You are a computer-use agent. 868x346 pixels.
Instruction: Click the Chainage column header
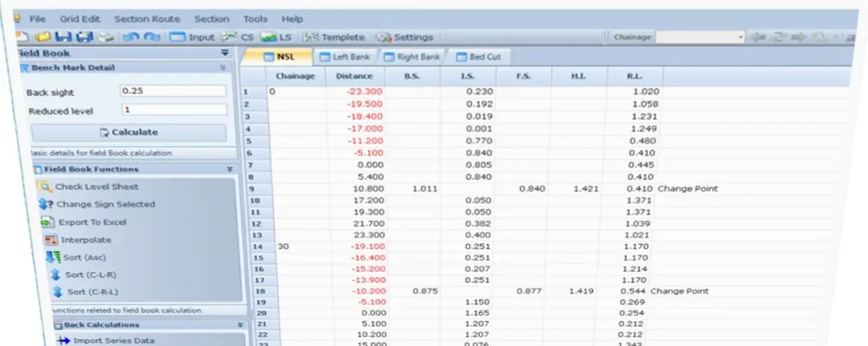pos(296,76)
